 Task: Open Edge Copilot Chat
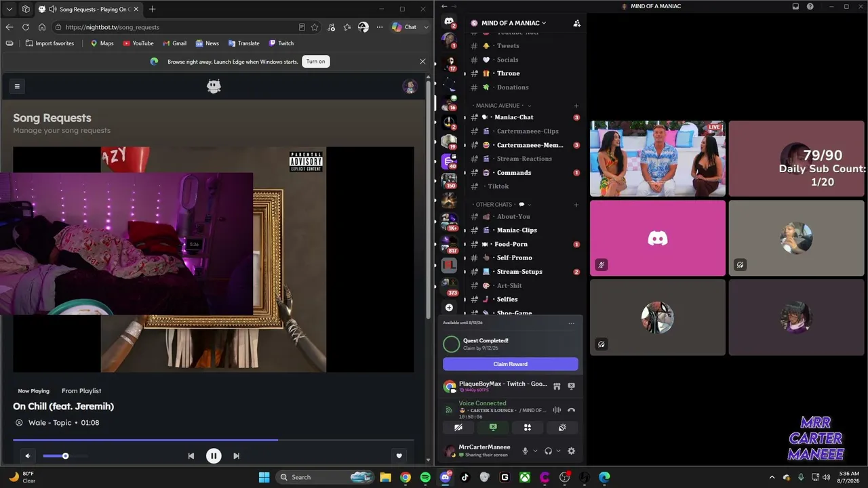405,27
